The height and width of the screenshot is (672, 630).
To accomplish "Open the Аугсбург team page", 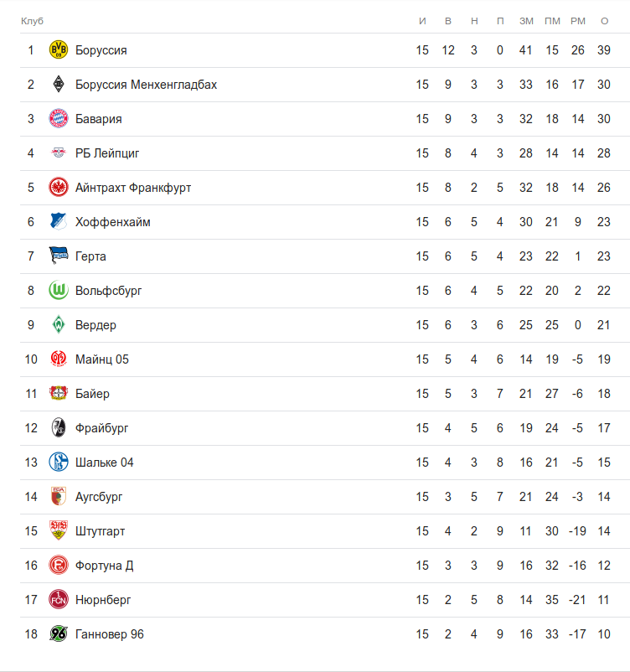I will click(99, 497).
